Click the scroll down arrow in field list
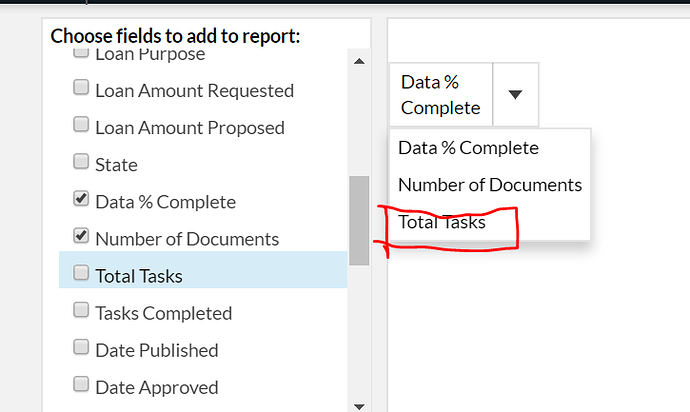This screenshot has height=412, width=690. point(359,406)
